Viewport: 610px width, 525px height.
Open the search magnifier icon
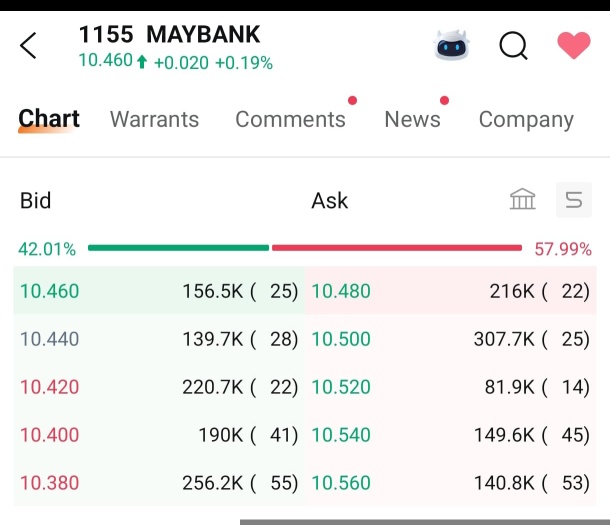point(513,46)
